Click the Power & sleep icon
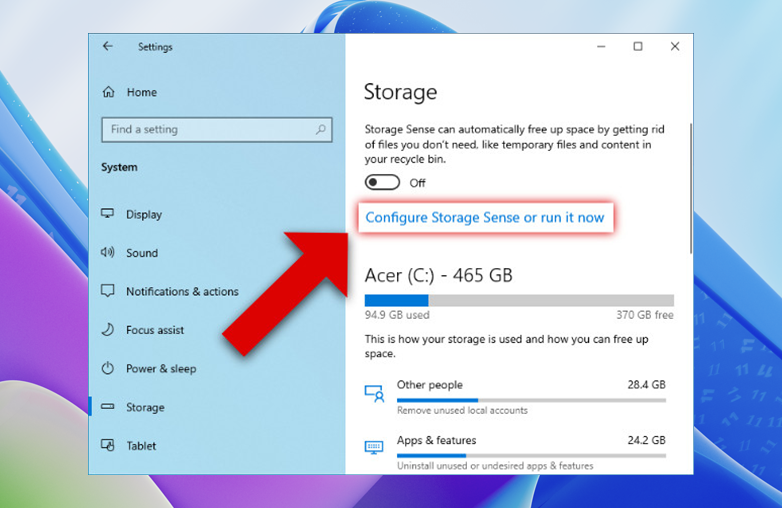Image resolution: width=782 pixels, height=508 pixels. click(x=107, y=368)
